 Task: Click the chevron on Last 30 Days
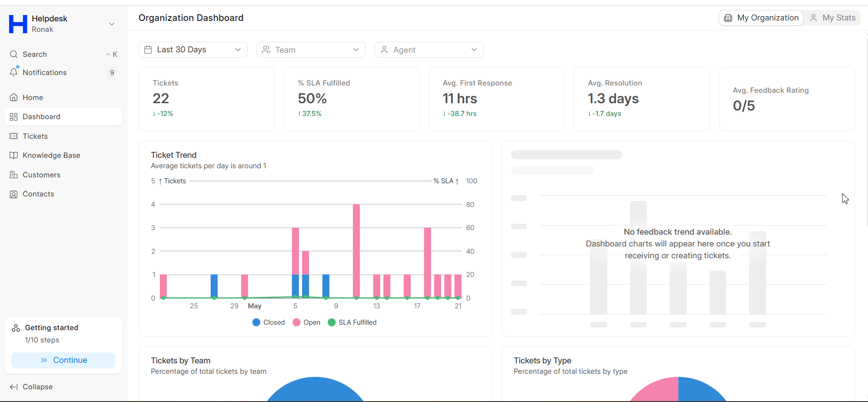[238, 50]
